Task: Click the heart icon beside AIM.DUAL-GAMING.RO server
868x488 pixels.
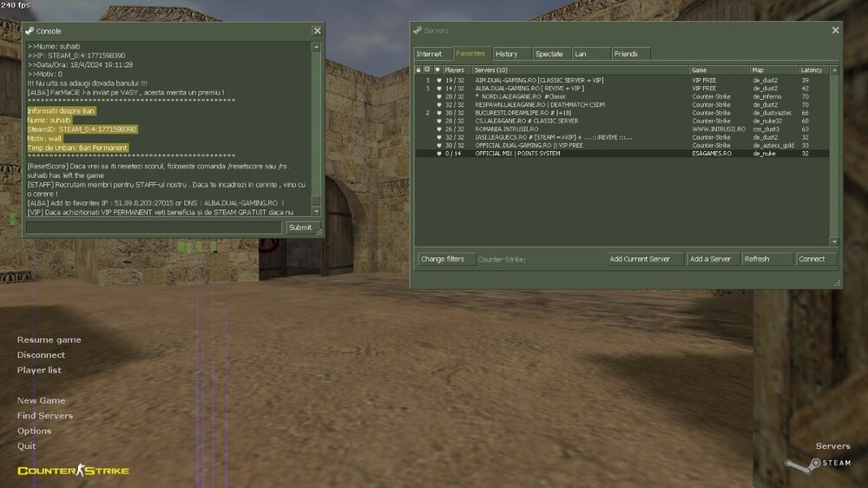Action: click(x=438, y=80)
